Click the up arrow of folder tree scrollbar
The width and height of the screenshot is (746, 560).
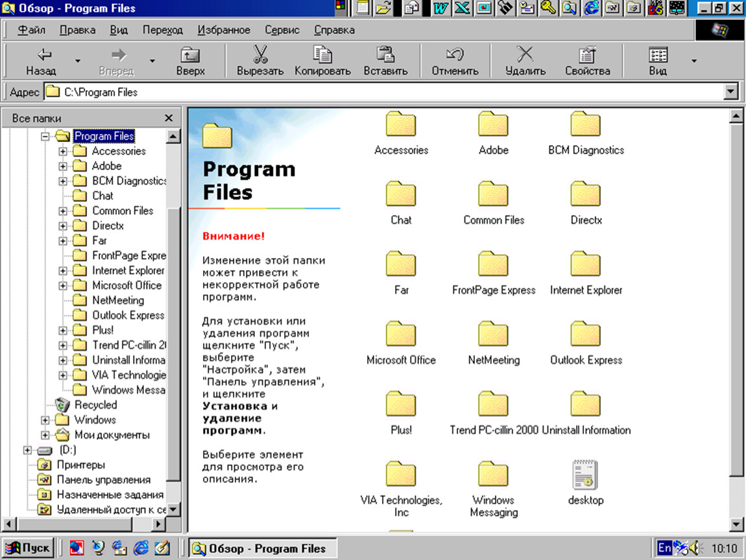tap(173, 136)
